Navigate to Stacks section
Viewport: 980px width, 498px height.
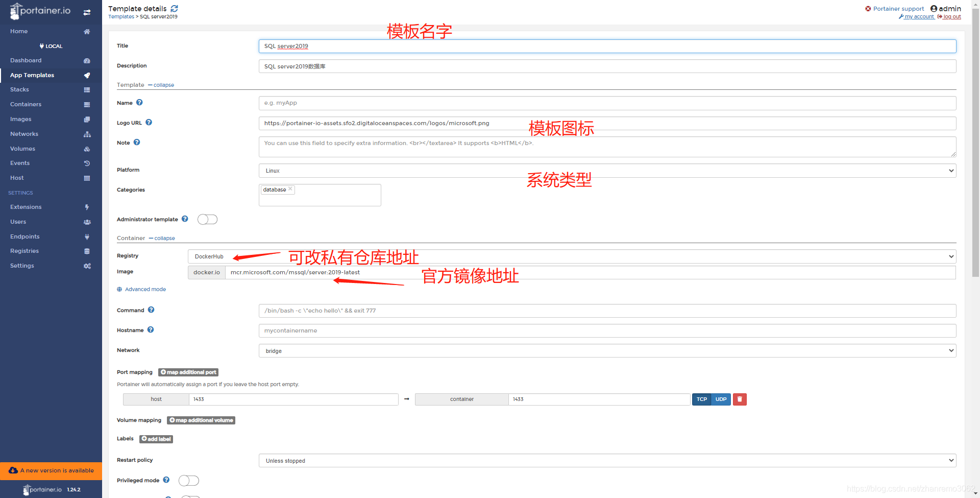click(19, 89)
